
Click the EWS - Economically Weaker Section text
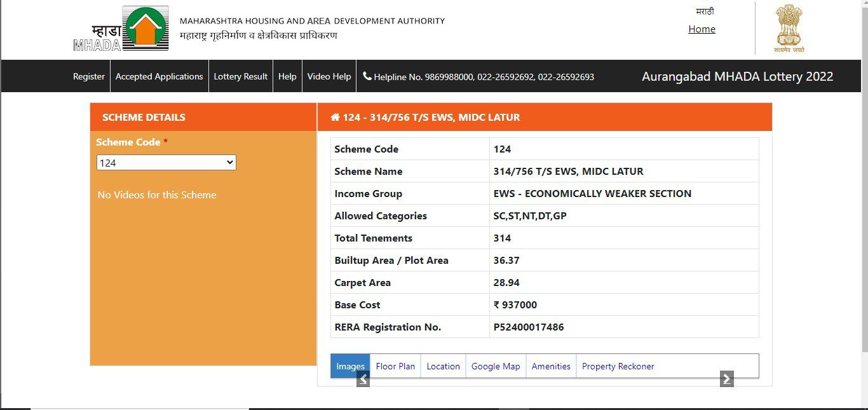click(592, 194)
